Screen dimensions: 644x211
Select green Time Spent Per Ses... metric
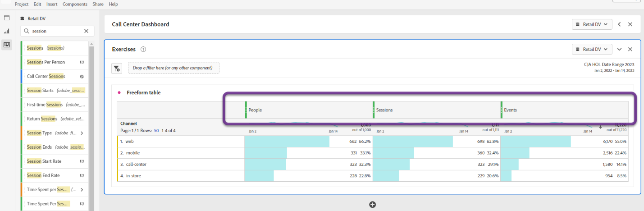[55, 204]
